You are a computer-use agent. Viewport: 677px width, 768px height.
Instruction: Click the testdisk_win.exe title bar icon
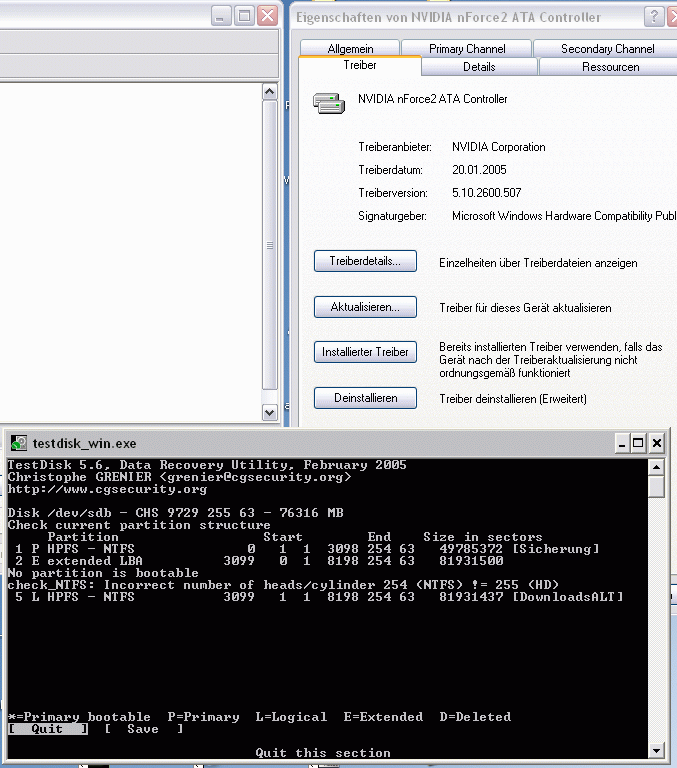point(19,443)
